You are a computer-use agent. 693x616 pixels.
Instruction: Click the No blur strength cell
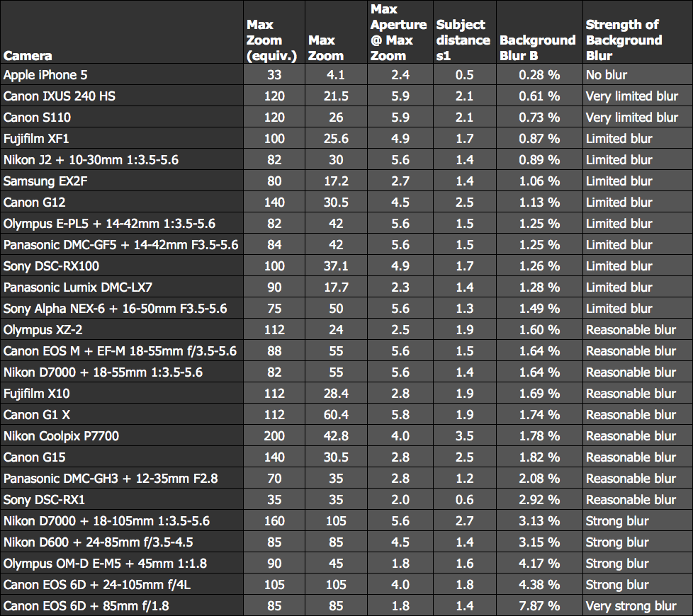637,74
